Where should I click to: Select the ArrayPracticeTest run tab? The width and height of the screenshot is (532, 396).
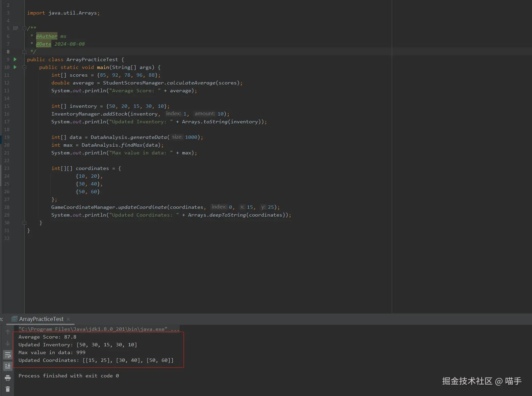[x=41, y=319]
